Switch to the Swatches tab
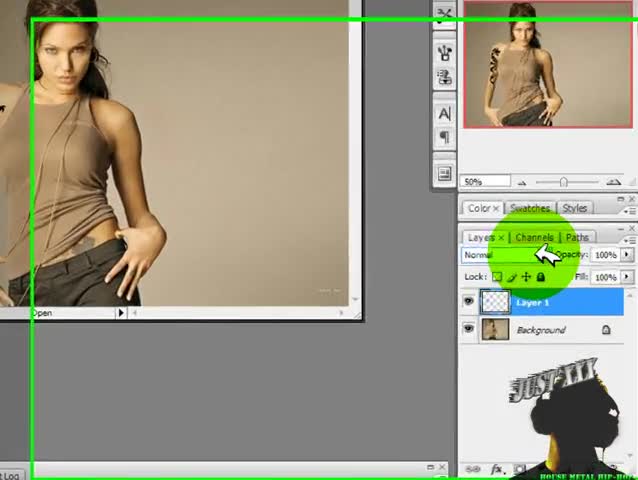 click(x=530, y=208)
